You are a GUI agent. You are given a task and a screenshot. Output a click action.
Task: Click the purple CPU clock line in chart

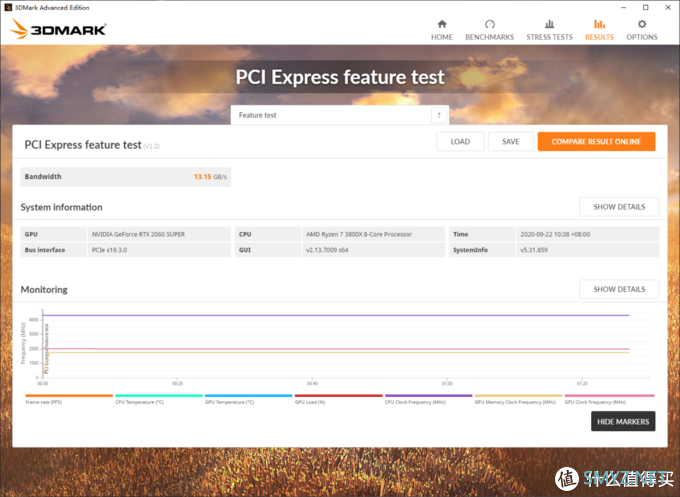[x=336, y=315]
